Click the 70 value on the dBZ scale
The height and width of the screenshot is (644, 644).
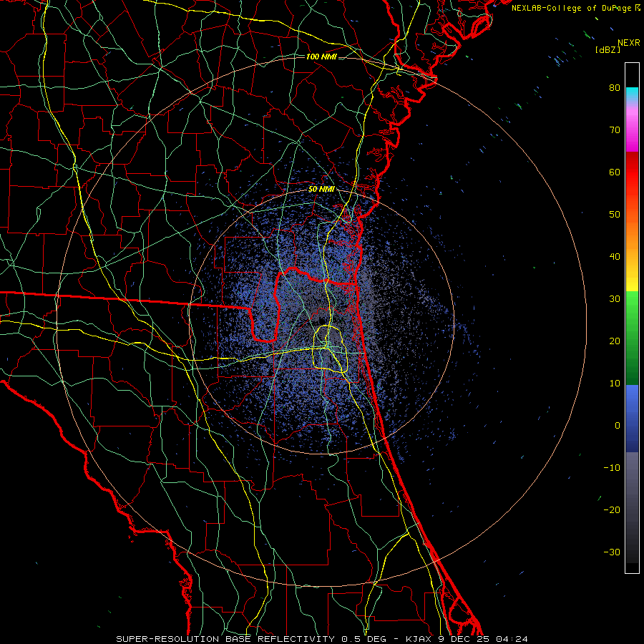coord(615,130)
